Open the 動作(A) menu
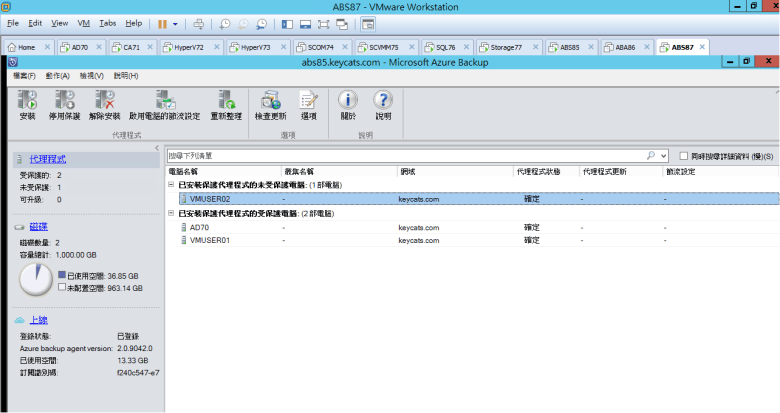The image size is (780, 413). point(57,75)
